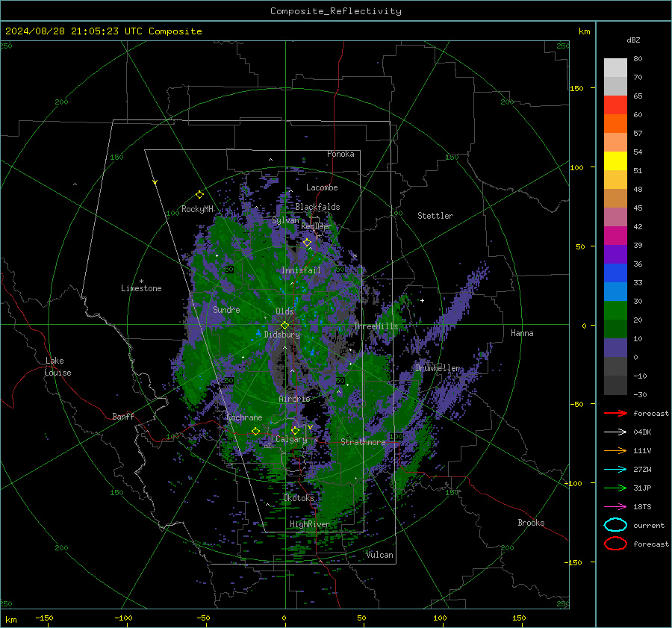The width and height of the screenshot is (672, 628).
Task: Click the Airdrie label
Action: 294,399
